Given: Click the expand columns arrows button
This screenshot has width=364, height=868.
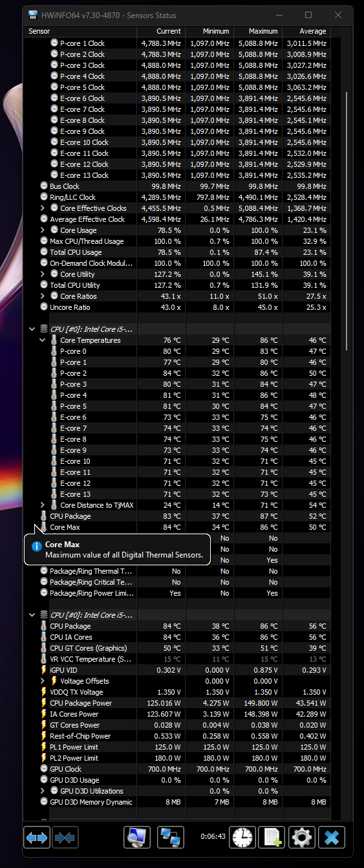Looking at the screenshot, I should pyautogui.click(x=36, y=837).
